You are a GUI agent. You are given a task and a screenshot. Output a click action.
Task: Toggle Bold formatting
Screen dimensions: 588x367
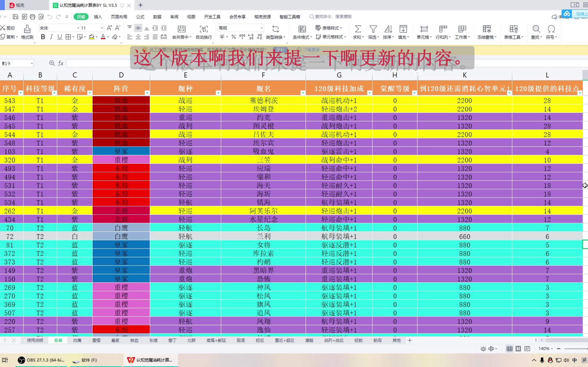pos(43,37)
